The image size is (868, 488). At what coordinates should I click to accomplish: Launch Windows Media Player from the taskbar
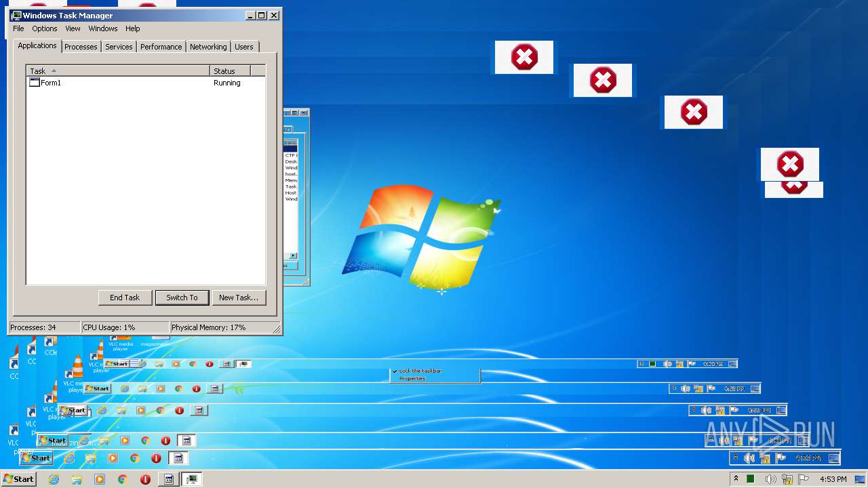[100, 479]
